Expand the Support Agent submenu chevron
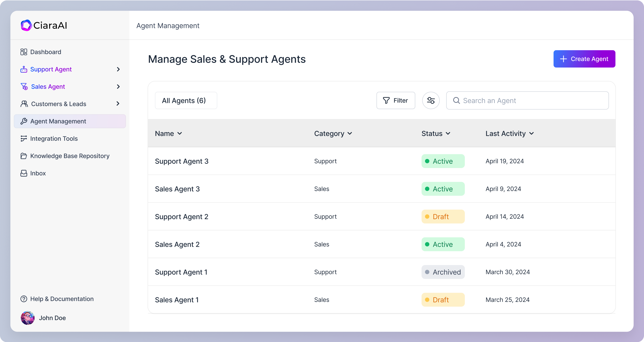Image resolution: width=644 pixels, height=342 pixels. coord(118,69)
